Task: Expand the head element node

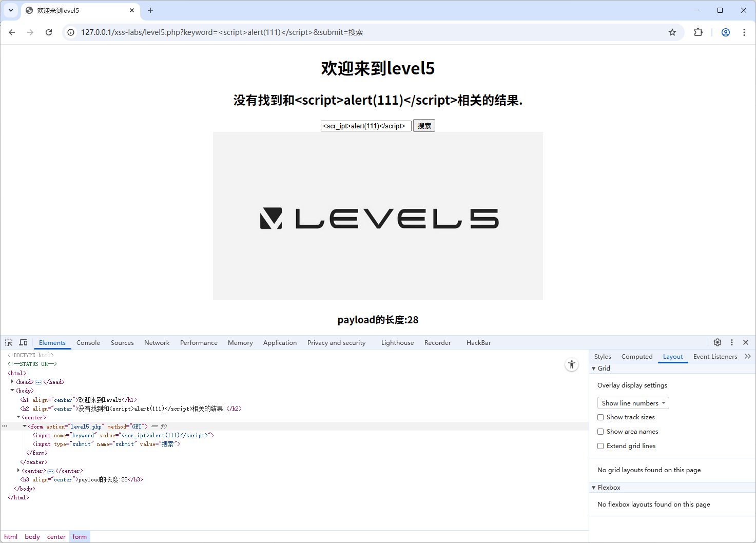Action: pos(12,381)
